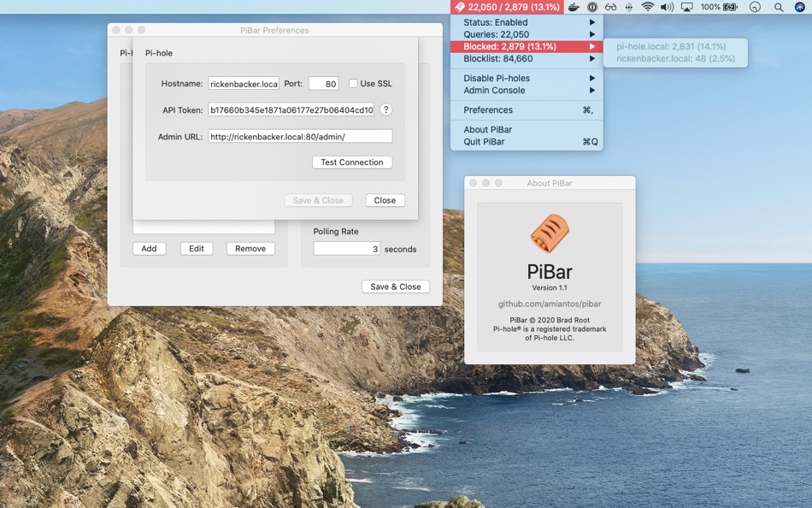Click Close in the Pi-hole sheet
Image resolution: width=812 pixels, height=508 pixels.
pyautogui.click(x=385, y=201)
